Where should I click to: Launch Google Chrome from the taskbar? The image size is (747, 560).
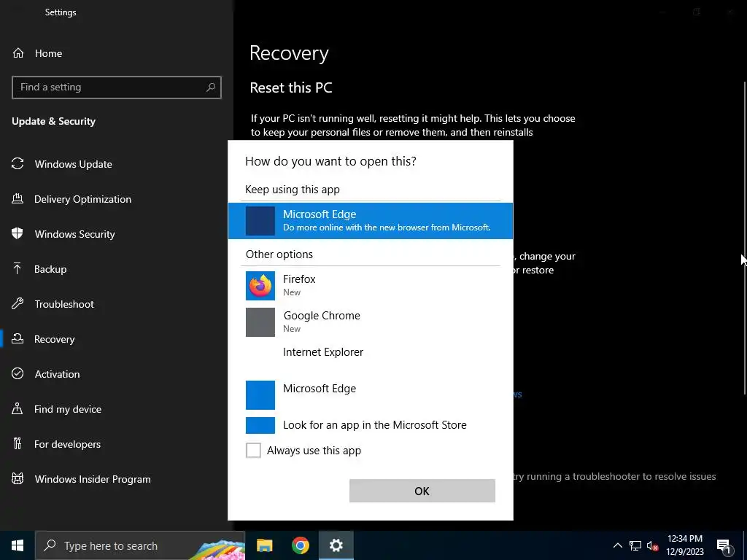(x=300, y=545)
